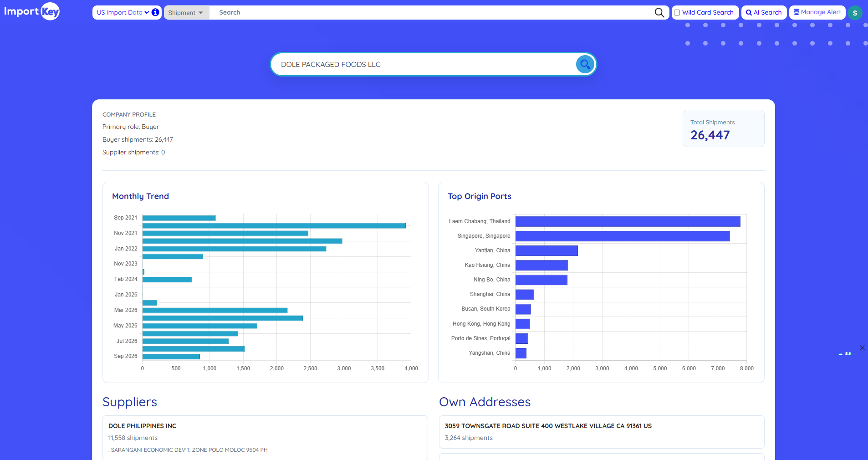This screenshot has height=460, width=868.
Task: Click the Shanghai, China bar
Action: 524,294
